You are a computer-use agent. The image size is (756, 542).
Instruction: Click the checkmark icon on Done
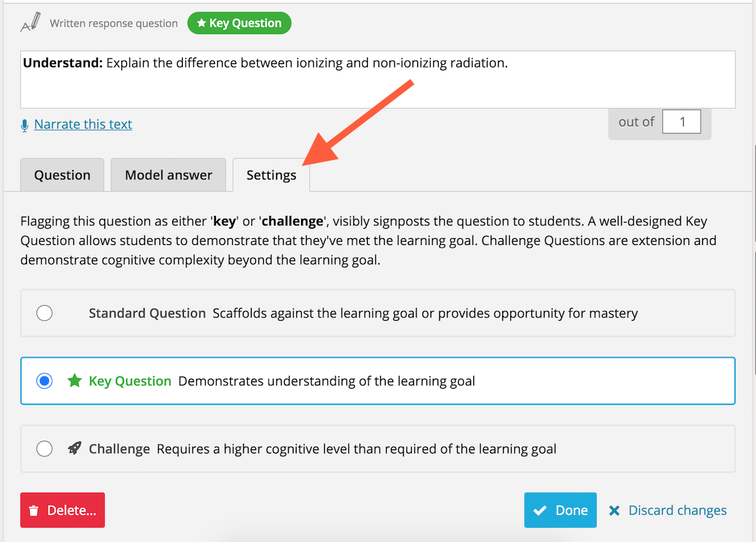(x=540, y=510)
